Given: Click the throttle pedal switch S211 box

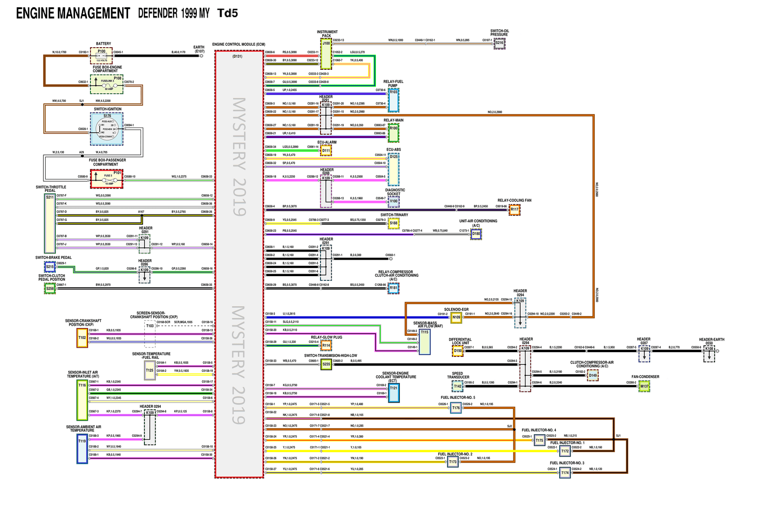Looking at the screenshot, I should tap(50, 223).
